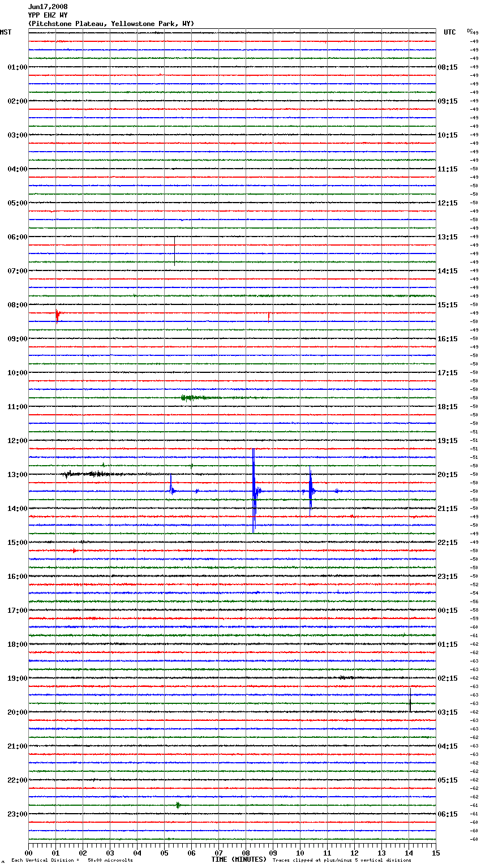Image resolution: width=481 pixels, height=868 pixels.
Task: Click the 20:15 UTC time label
Action: tap(448, 475)
